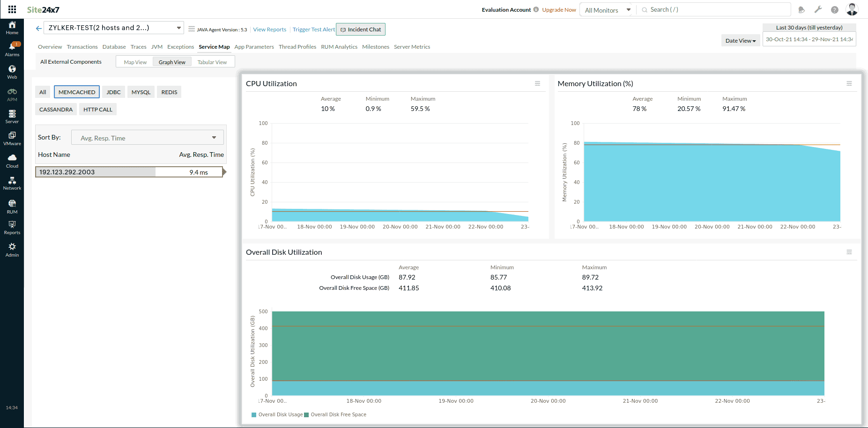Open the notification bell at the top right

(x=801, y=9)
